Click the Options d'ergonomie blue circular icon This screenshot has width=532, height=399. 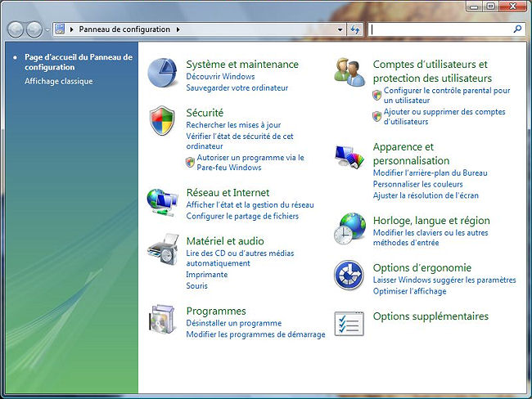[349, 276]
